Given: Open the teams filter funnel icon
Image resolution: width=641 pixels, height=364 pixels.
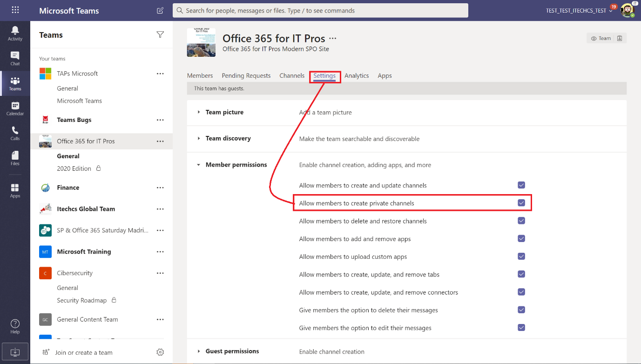Looking at the screenshot, I should [160, 34].
